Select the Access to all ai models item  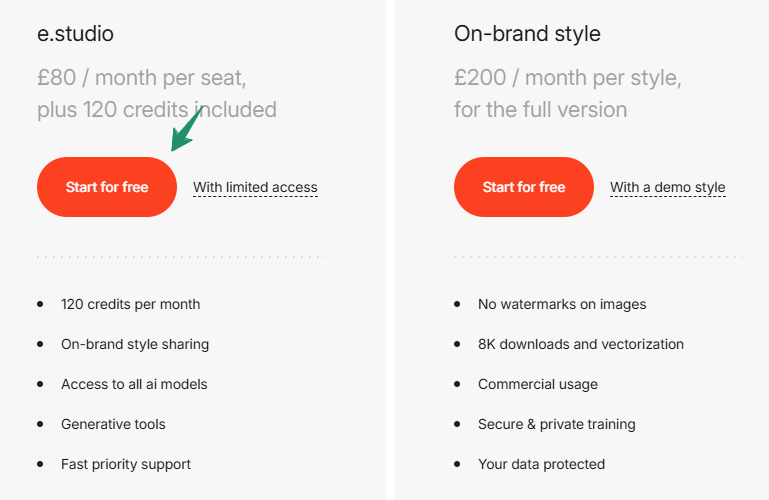[134, 384]
